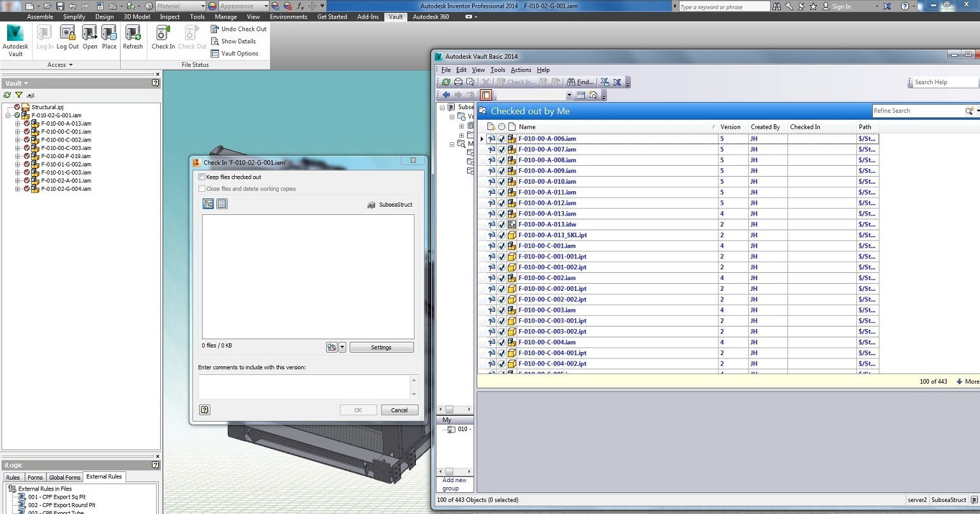Click the funnel filter icon in Vault browser

click(x=19, y=95)
